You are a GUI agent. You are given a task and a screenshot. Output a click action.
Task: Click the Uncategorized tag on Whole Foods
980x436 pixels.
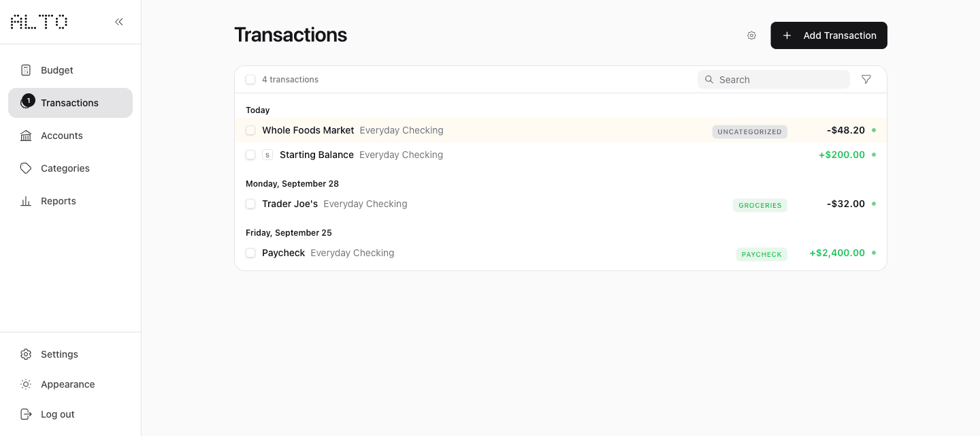coord(749,131)
